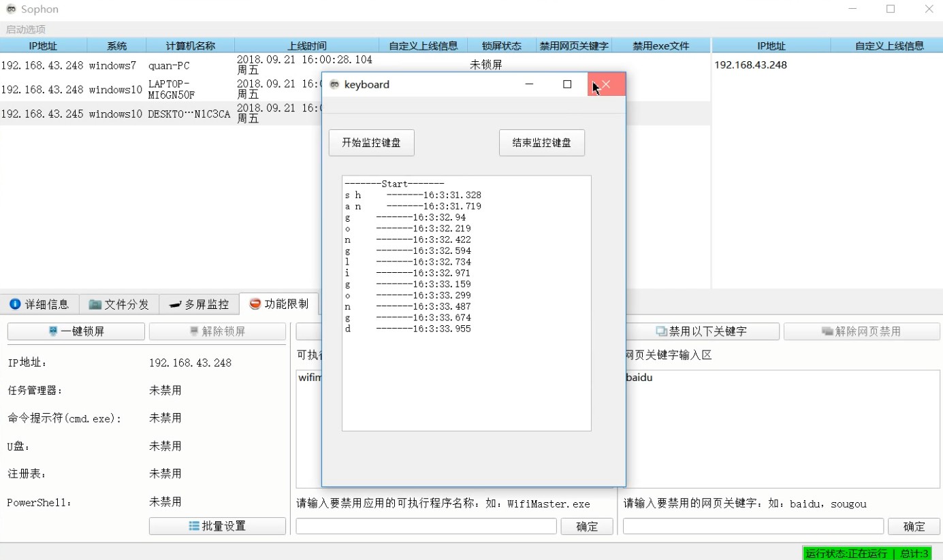Image resolution: width=943 pixels, height=560 pixels.
Task: Click the 192.168.43.245 IP cell
Action: pos(42,114)
